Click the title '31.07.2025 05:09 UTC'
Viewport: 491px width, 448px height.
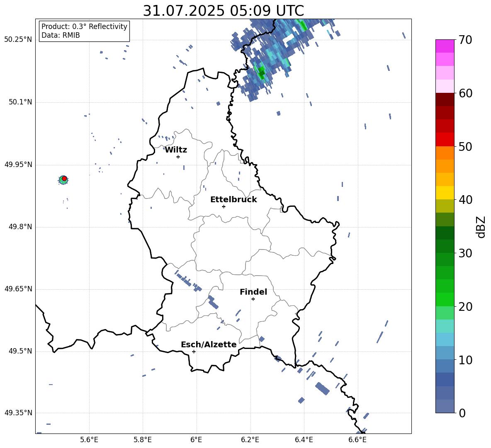[223, 11]
